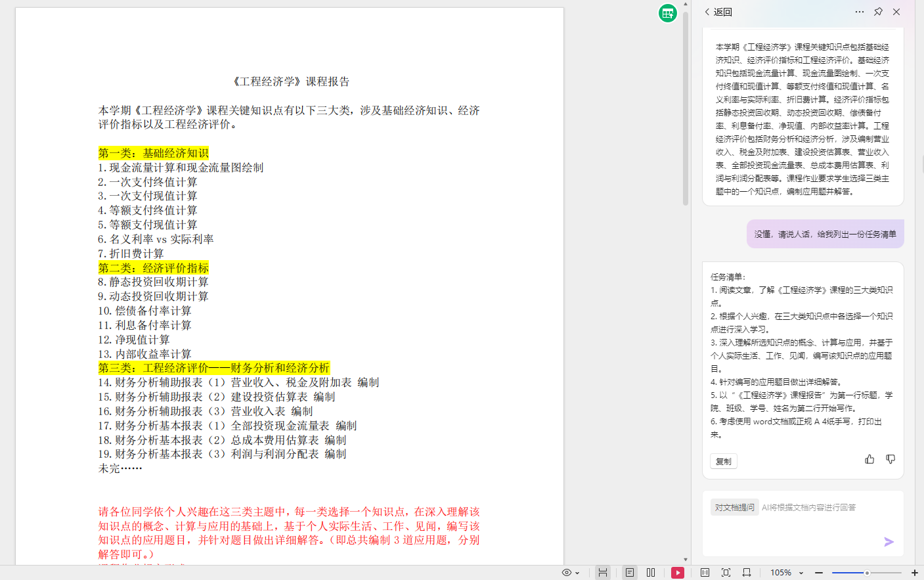Click the text 未完……

click(x=120, y=468)
